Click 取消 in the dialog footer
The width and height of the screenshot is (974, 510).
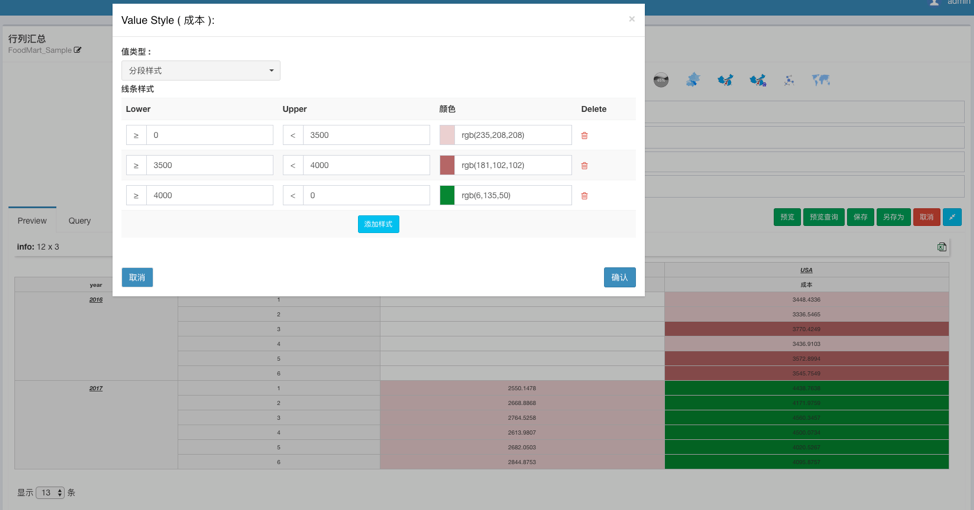coord(137,277)
